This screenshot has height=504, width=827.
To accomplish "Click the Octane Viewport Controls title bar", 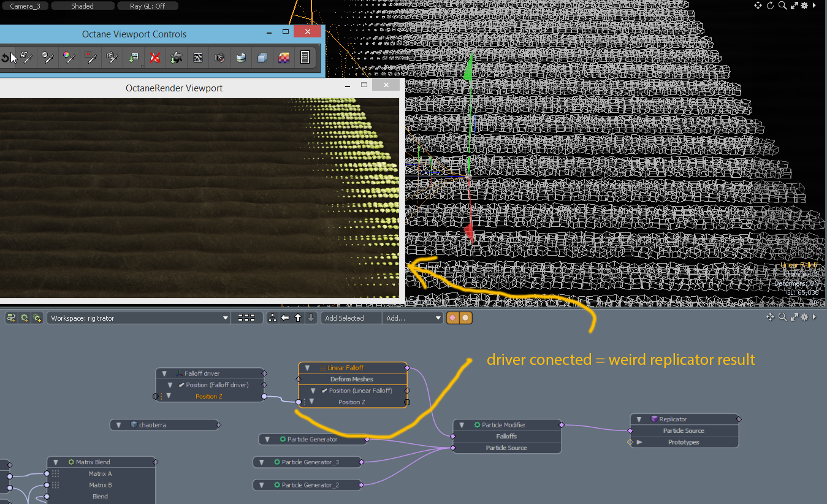I will (x=134, y=34).
